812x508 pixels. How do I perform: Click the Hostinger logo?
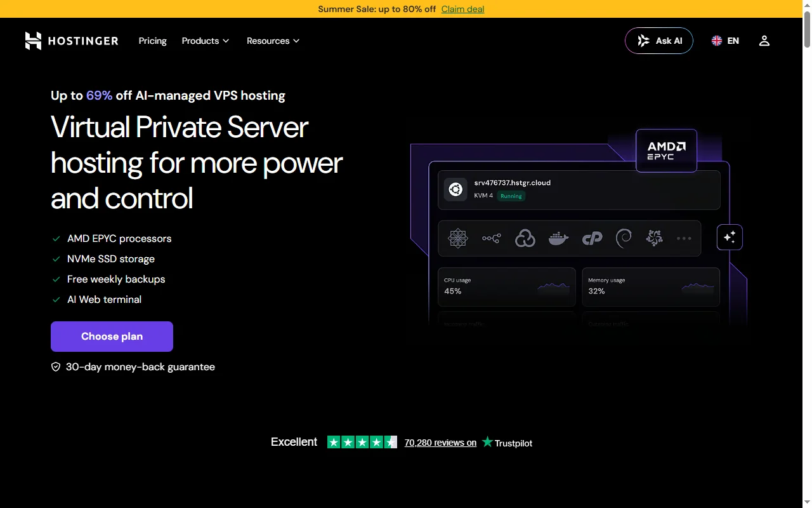point(72,41)
